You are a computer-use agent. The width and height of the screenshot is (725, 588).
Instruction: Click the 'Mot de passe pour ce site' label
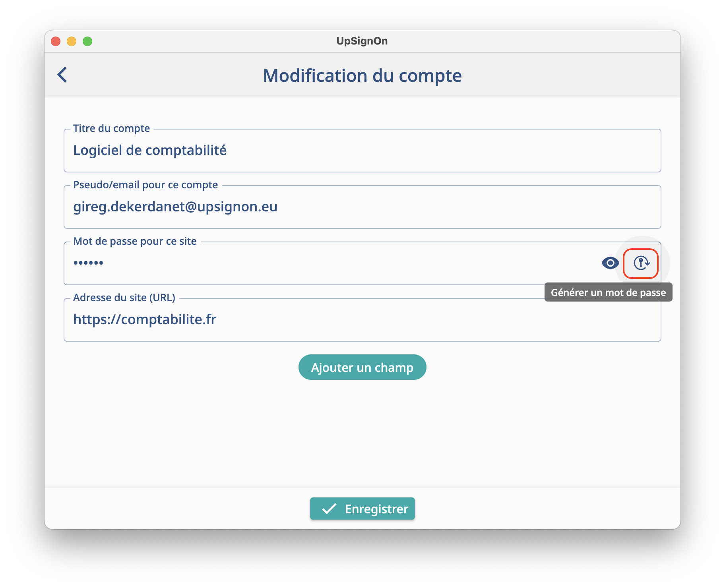135,241
